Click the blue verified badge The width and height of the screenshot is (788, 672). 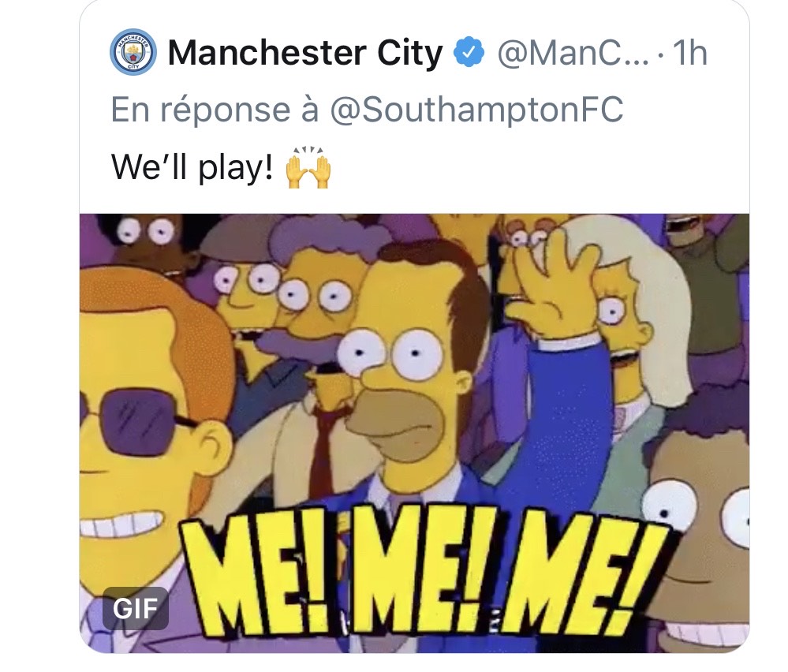(469, 54)
